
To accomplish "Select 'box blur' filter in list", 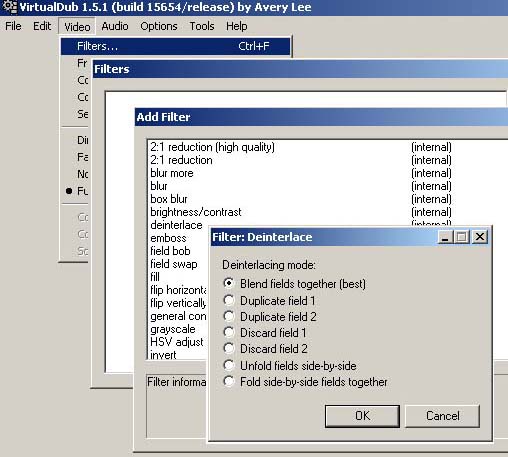I will (327, 199).
